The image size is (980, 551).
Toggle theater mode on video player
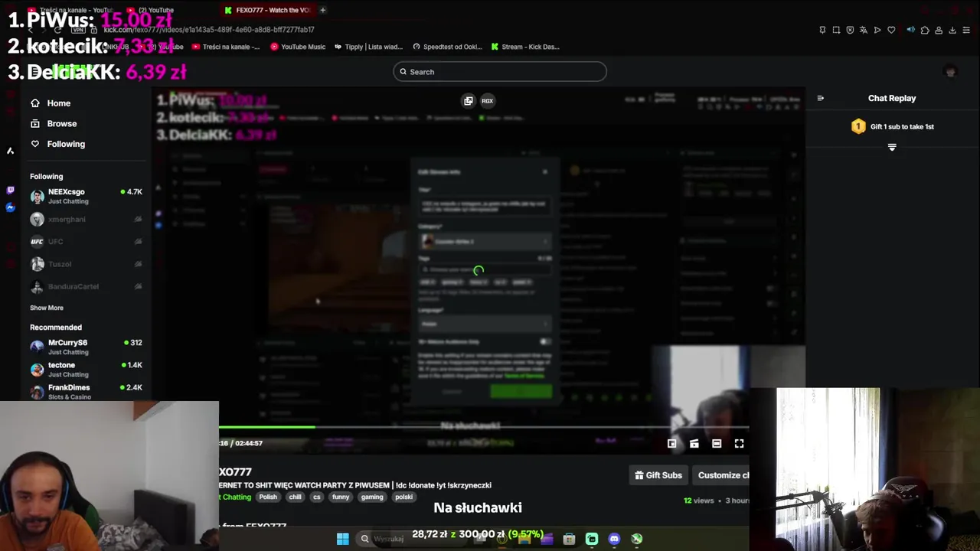[x=717, y=443]
